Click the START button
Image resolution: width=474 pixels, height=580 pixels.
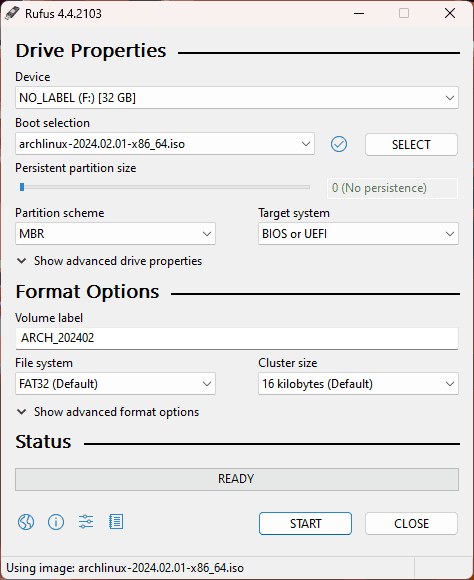pos(305,523)
